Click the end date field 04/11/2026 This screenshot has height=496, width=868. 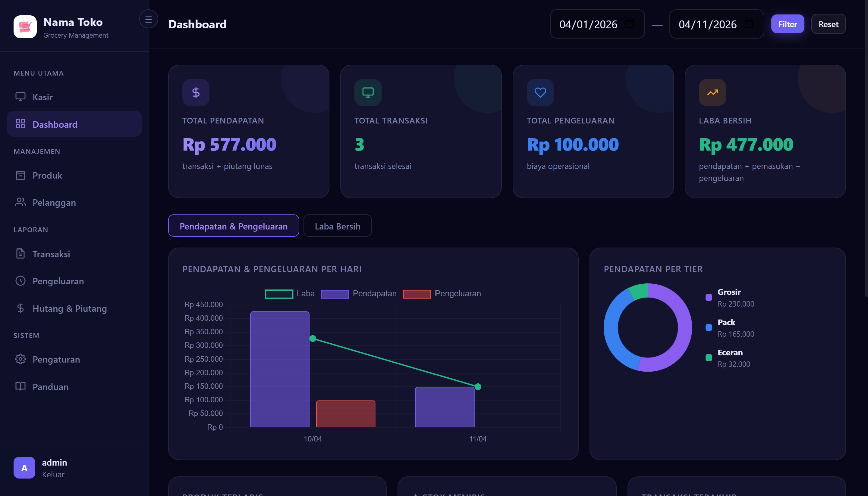point(717,24)
